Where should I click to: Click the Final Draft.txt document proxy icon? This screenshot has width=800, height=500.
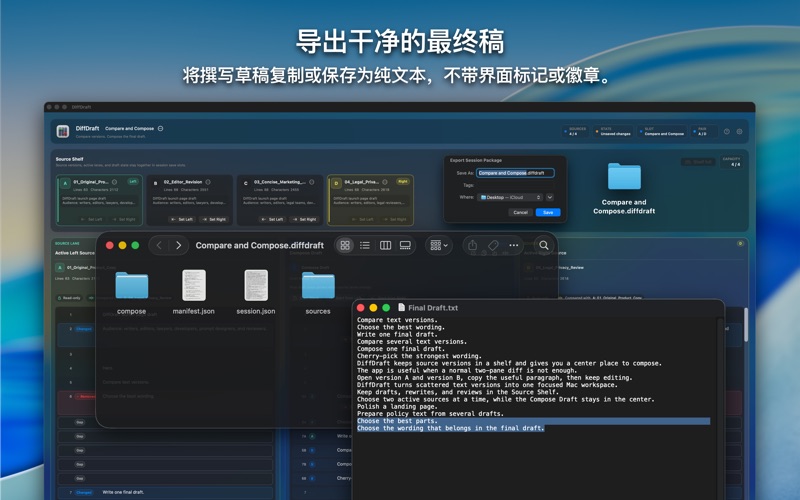click(x=402, y=308)
